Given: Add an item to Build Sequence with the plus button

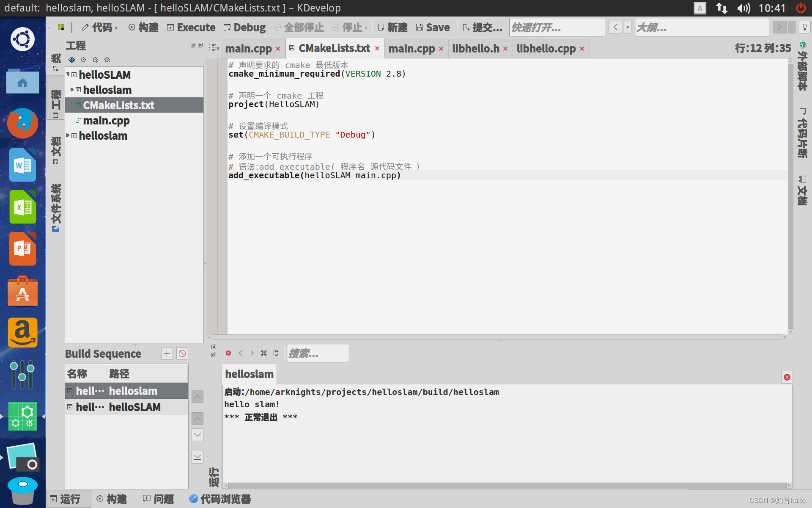Looking at the screenshot, I should (x=166, y=353).
